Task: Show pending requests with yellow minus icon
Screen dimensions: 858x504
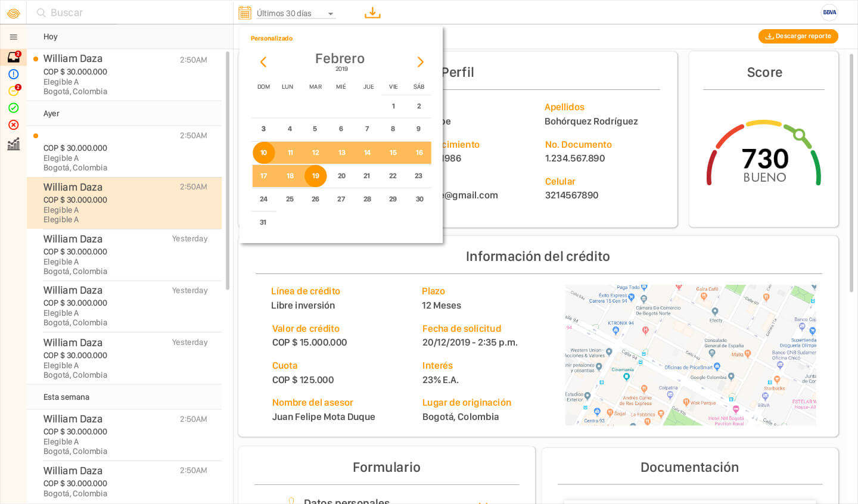Action: [x=13, y=91]
